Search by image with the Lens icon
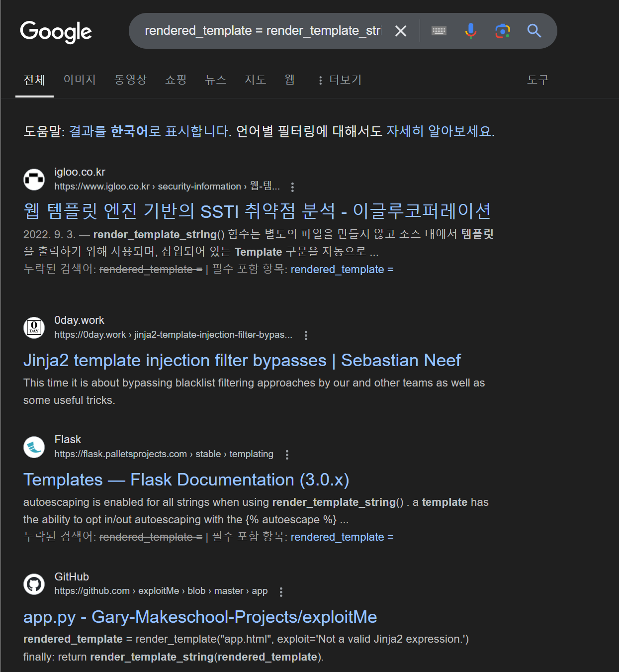 503,31
